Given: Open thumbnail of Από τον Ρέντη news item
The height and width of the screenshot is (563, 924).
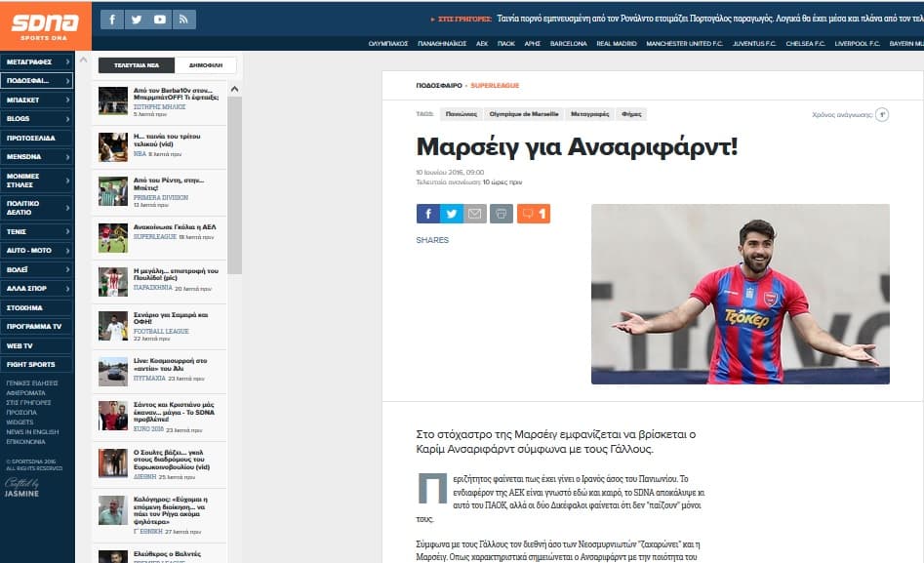Looking at the screenshot, I should click(113, 191).
